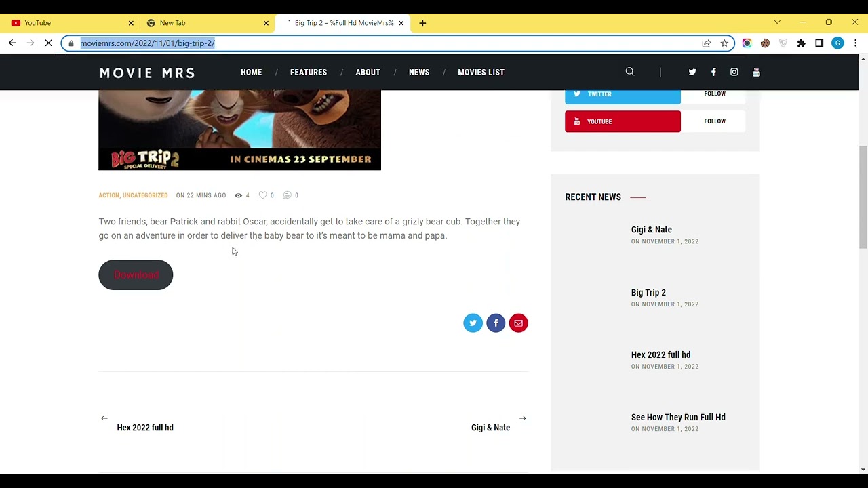Image resolution: width=868 pixels, height=488 pixels.
Task: Click the cookie extension icon
Action: click(x=765, y=43)
